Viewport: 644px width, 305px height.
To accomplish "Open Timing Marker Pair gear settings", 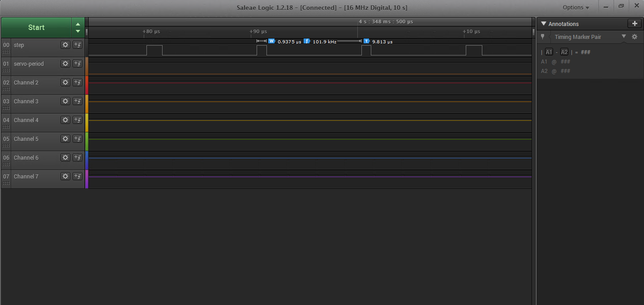I will 635,37.
